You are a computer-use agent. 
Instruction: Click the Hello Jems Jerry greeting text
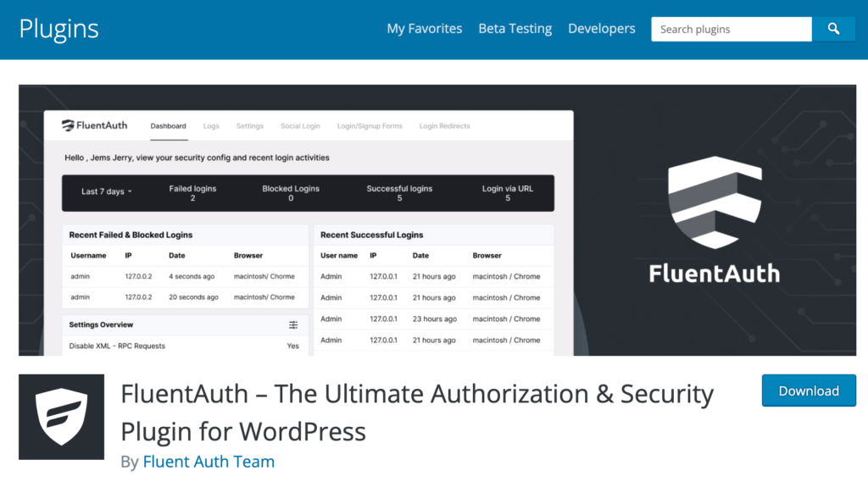coord(197,158)
